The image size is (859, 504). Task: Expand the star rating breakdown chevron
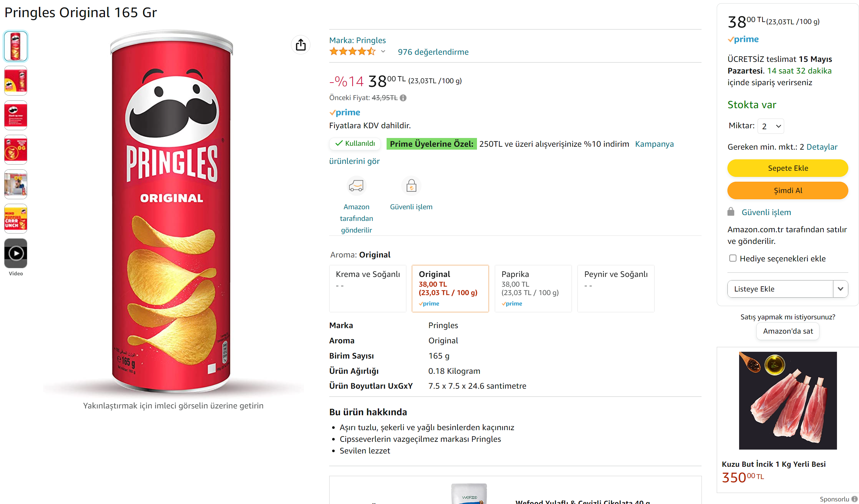[383, 52]
